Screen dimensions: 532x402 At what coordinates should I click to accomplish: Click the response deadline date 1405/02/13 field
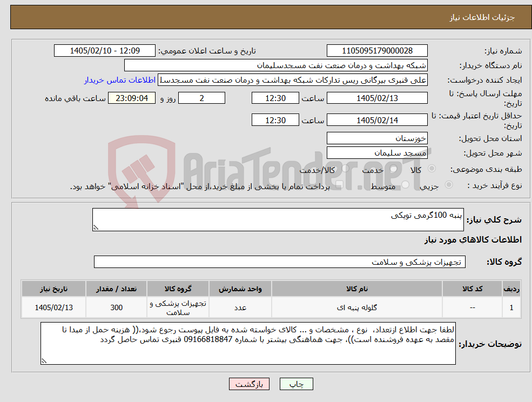coord(377,98)
